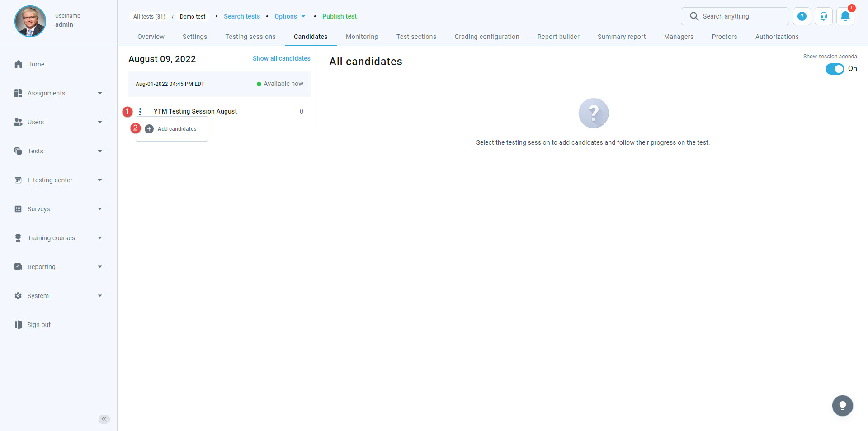Open the Options dropdown
Image resolution: width=868 pixels, height=431 pixels.
[x=290, y=17]
